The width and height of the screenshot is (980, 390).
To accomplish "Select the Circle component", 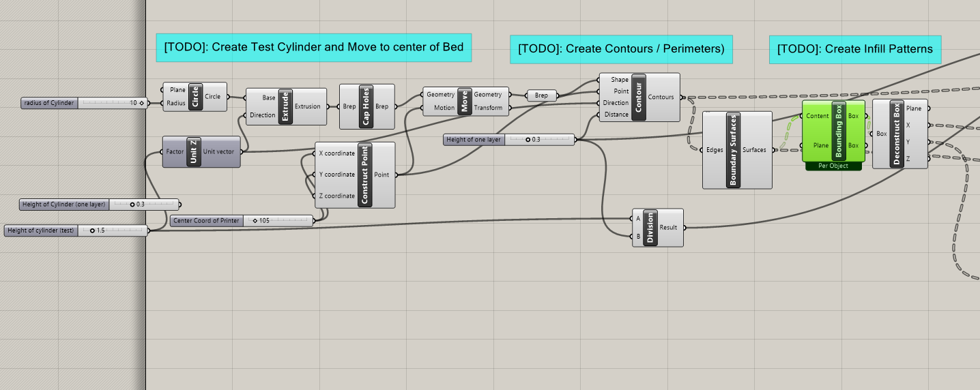I will coord(194,97).
